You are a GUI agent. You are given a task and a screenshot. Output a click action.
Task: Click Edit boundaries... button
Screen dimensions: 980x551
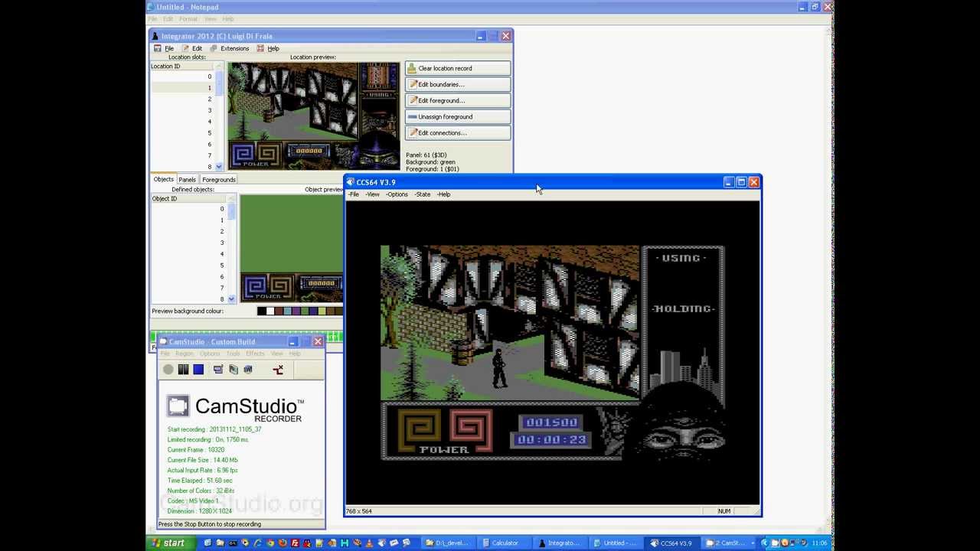[x=458, y=84]
